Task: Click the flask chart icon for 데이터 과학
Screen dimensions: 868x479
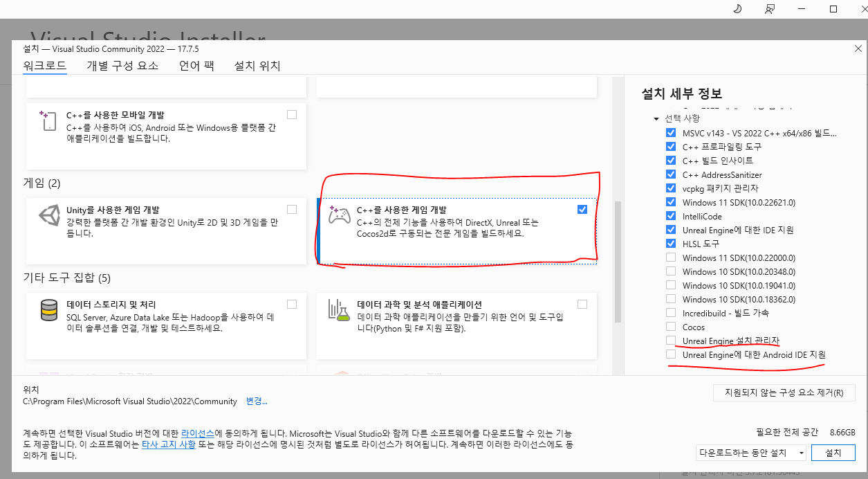Action: coord(339,311)
